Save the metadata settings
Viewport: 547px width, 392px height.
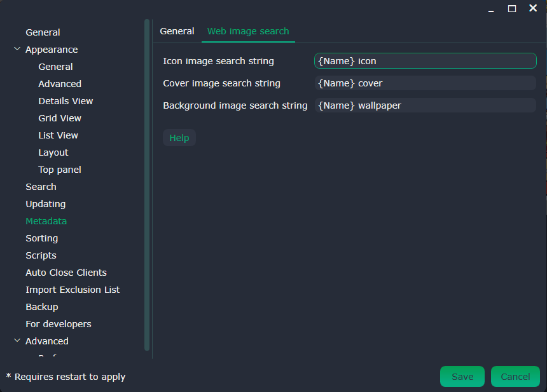pyautogui.click(x=462, y=376)
